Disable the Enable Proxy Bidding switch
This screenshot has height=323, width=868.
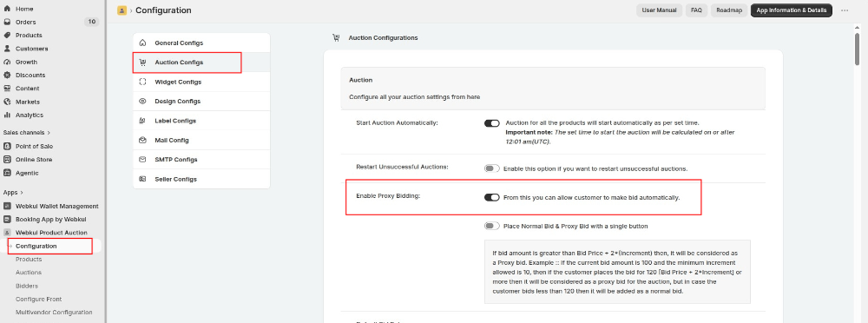[x=491, y=197]
